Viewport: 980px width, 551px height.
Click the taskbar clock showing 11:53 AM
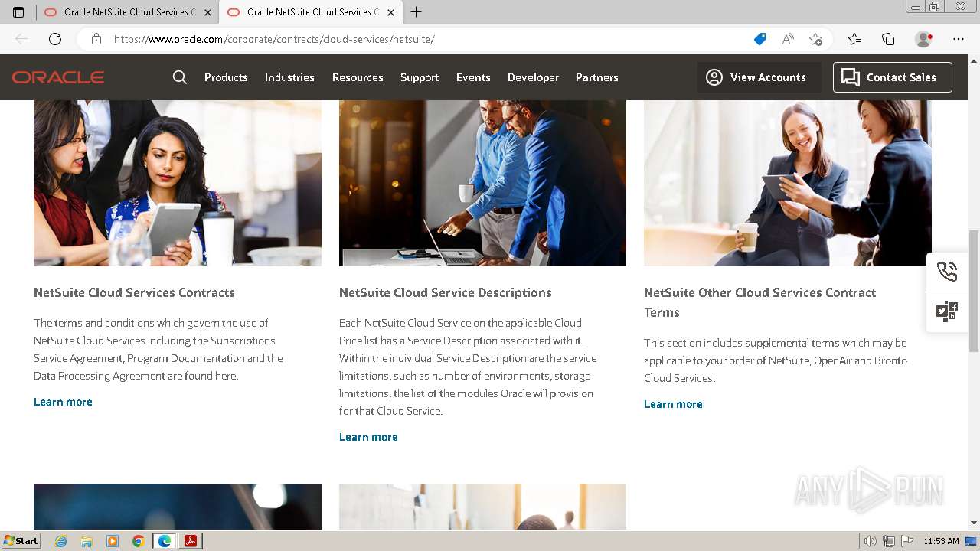(x=941, y=541)
